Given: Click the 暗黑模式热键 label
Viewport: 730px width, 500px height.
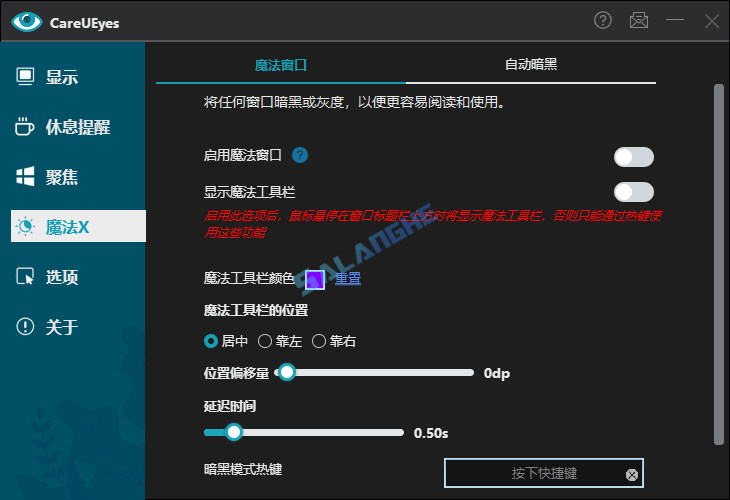Looking at the screenshot, I should point(243,469).
